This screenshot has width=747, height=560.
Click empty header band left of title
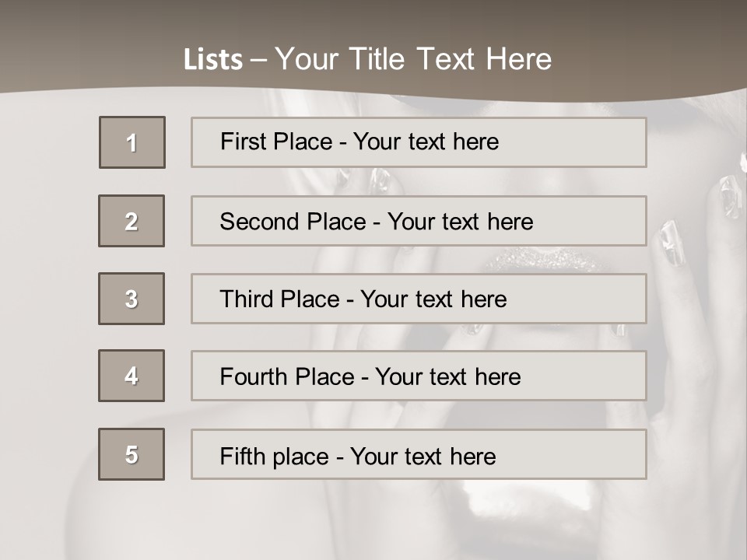tap(78, 47)
